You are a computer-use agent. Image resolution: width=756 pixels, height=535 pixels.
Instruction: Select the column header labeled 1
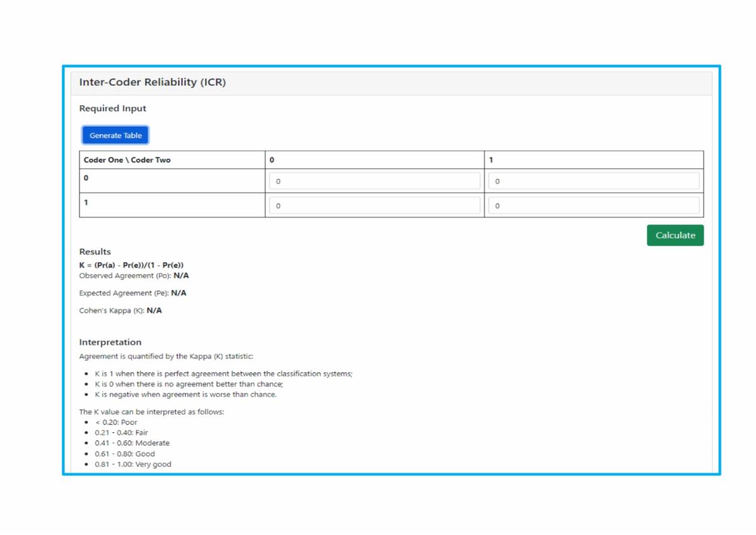click(x=491, y=160)
